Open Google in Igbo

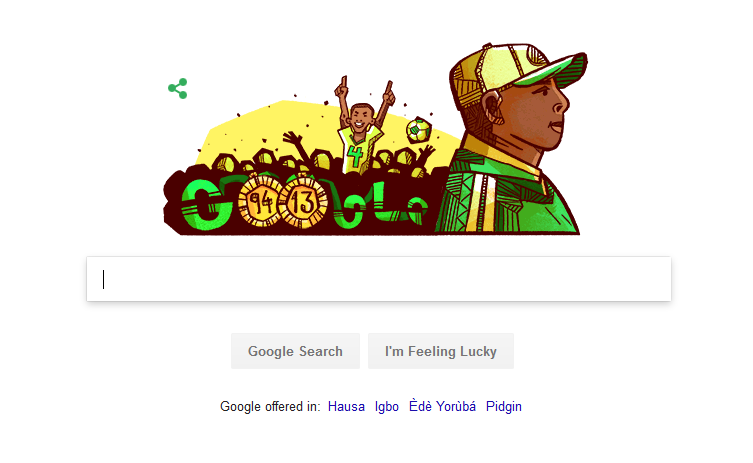pyautogui.click(x=387, y=406)
